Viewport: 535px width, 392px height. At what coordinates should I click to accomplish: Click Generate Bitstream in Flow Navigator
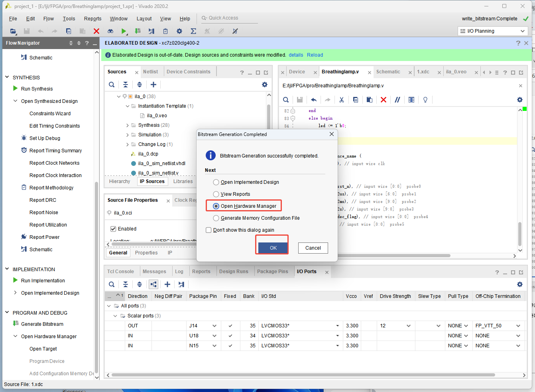(42, 324)
